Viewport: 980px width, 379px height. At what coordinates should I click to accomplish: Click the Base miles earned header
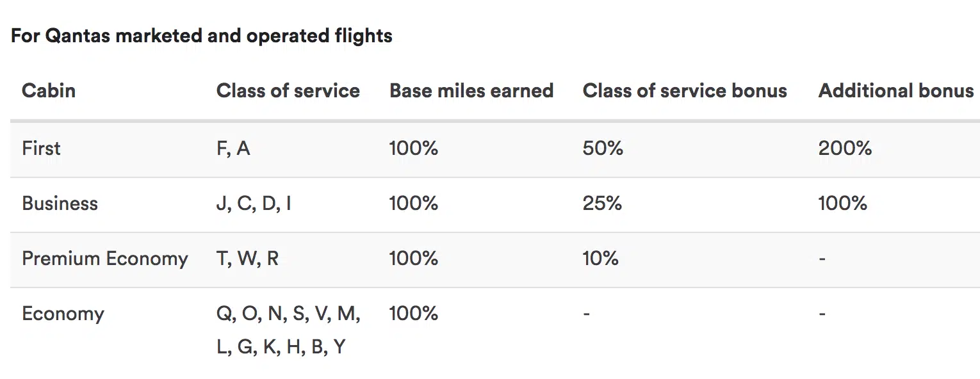[x=471, y=90]
